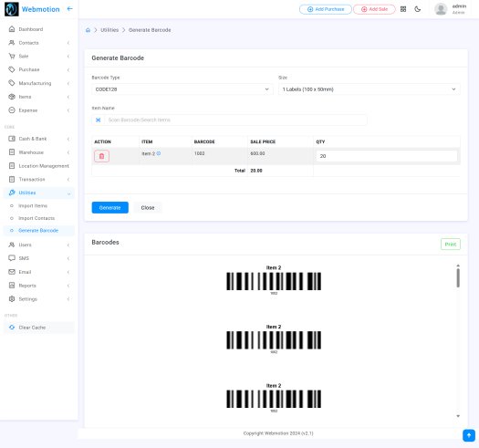This screenshot has width=479, height=448.
Task: Click the SMS chat bubble icon
Action: 12,258
